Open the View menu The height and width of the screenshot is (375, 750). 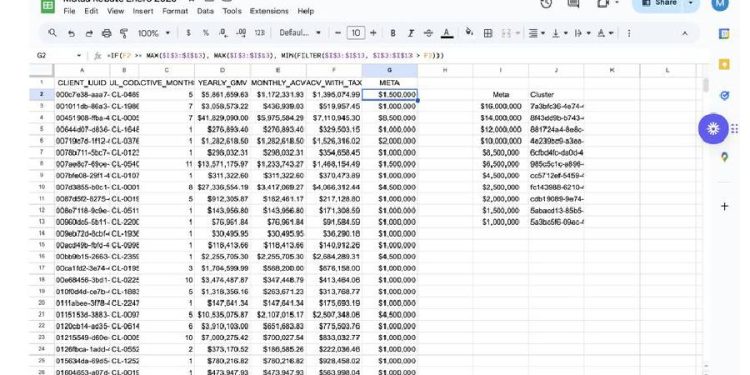click(x=115, y=11)
